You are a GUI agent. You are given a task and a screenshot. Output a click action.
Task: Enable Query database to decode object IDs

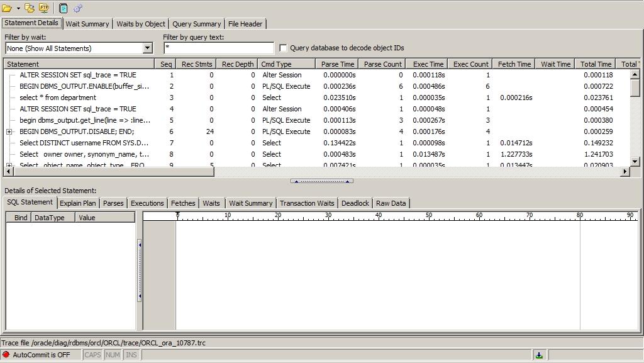coord(284,48)
